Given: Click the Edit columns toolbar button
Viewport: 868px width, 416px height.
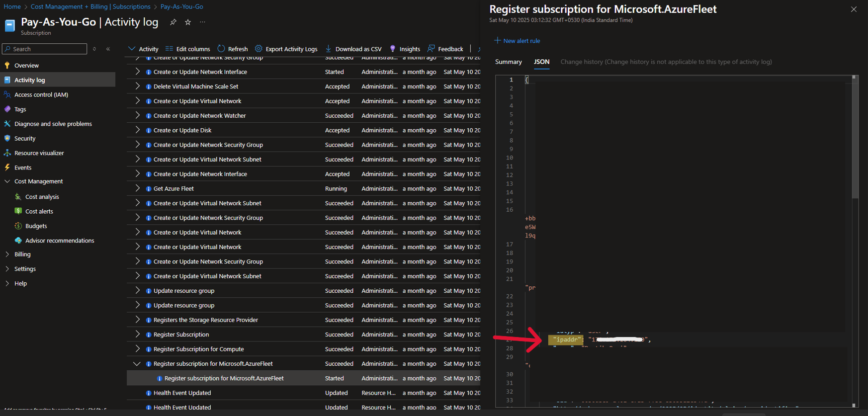Looking at the screenshot, I should [x=188, y=49].
